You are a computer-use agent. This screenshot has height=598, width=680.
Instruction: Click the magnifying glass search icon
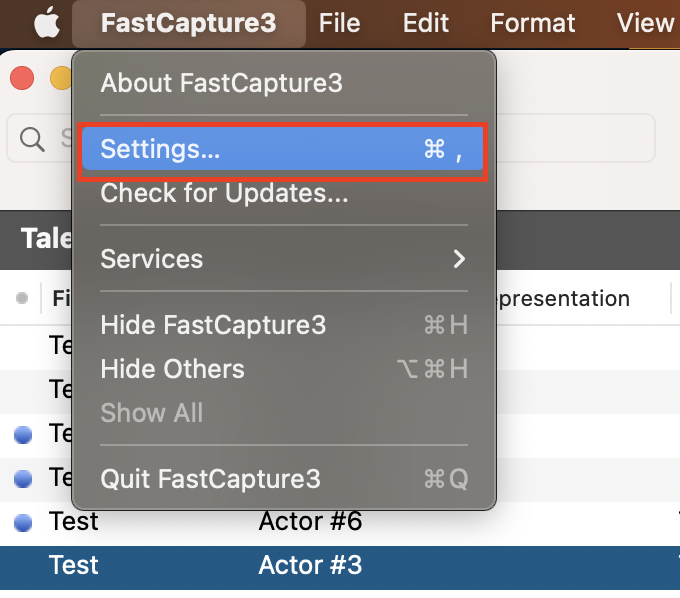pyautogui.click(x=32, y=139)
